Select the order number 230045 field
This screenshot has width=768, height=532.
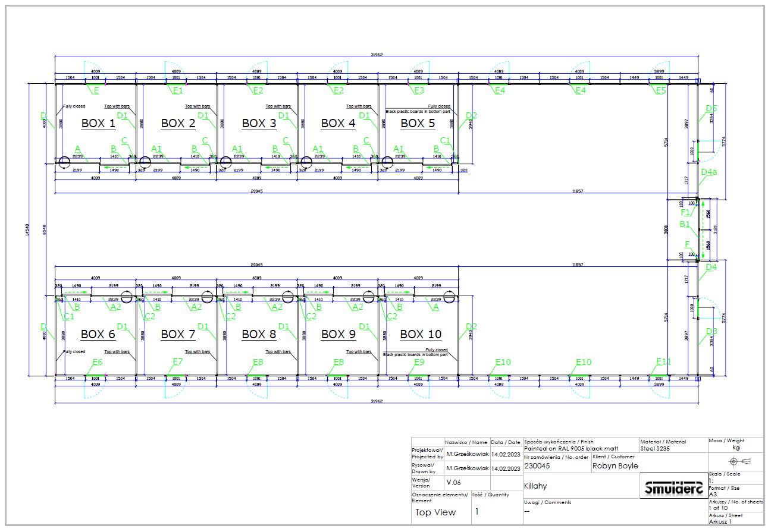(537, 466)
